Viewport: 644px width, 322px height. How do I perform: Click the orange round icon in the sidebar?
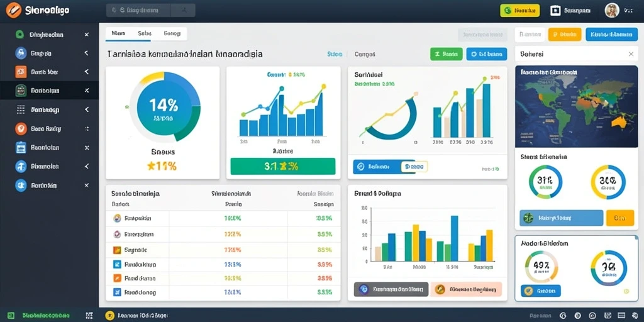click(x=21, y=128)
